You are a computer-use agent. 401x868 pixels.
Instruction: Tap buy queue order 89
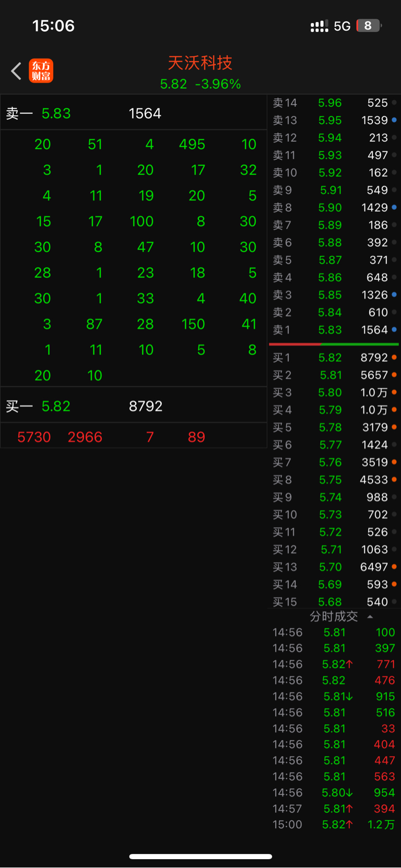pos(196,437)
